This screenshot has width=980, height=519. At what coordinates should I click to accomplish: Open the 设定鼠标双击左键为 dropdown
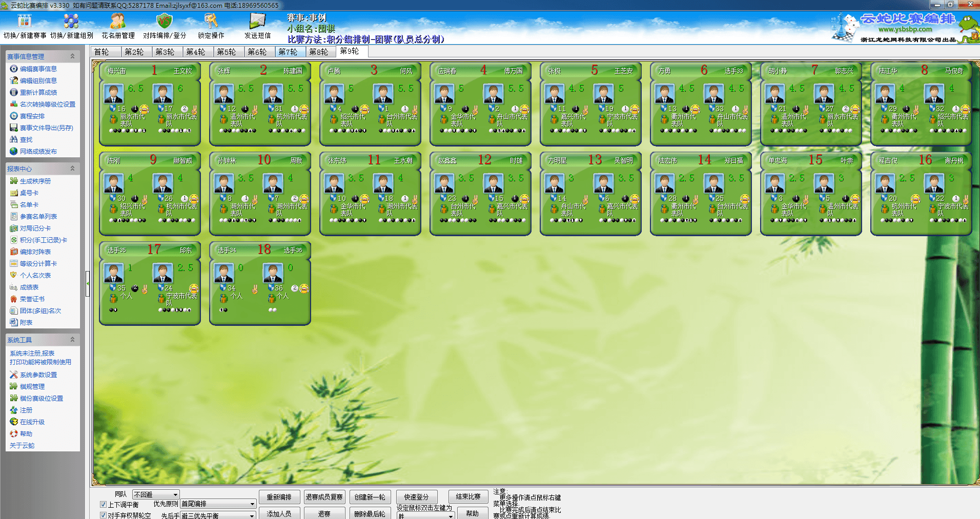pos(425,516)
